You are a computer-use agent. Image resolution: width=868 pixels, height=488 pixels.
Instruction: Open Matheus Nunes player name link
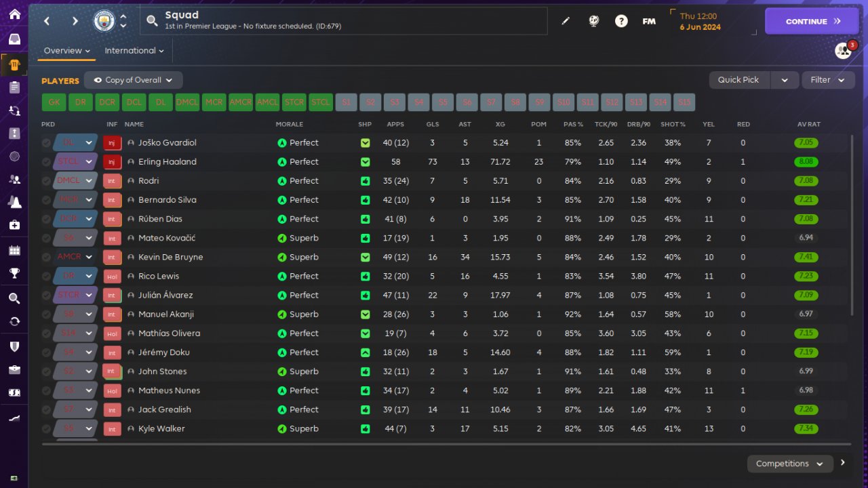[x=169, y=391]
